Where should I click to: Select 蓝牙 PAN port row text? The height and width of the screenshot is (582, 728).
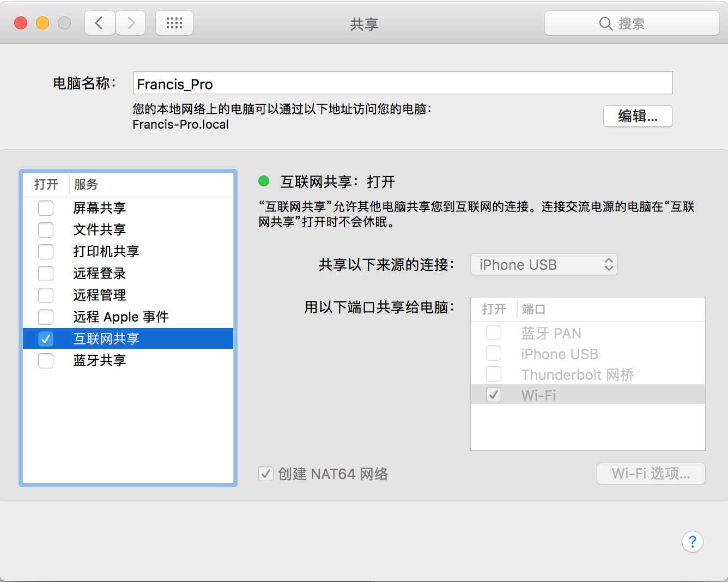(x=551, y=333)
